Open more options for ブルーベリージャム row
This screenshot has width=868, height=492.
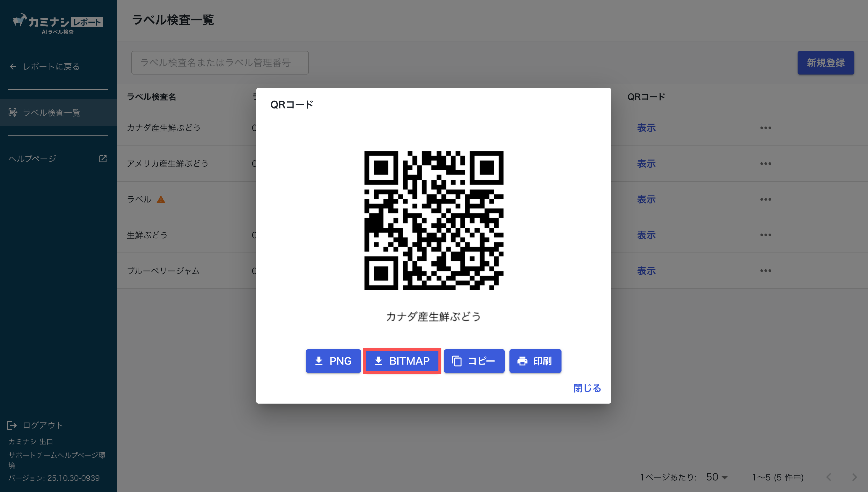point(765,271)
